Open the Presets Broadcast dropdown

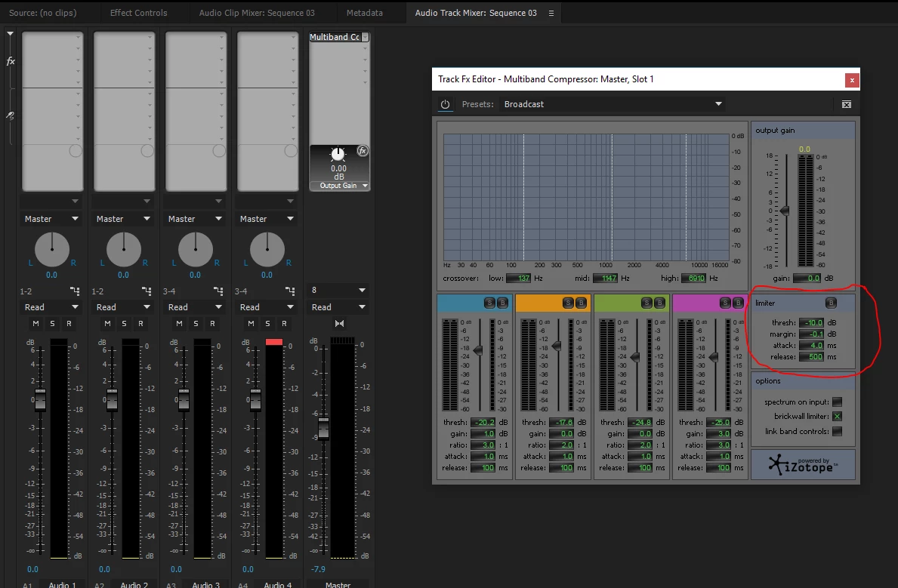point(613,104)
